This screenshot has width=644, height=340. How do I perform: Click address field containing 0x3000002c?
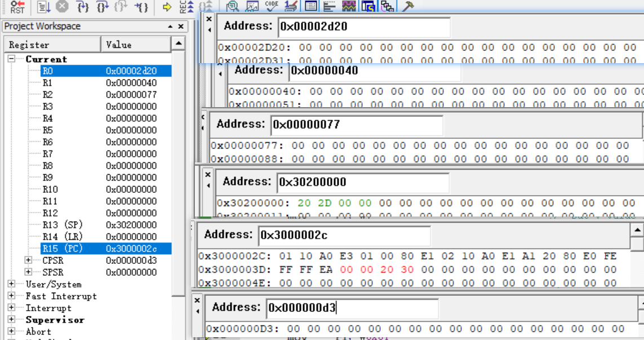point(344,235)
